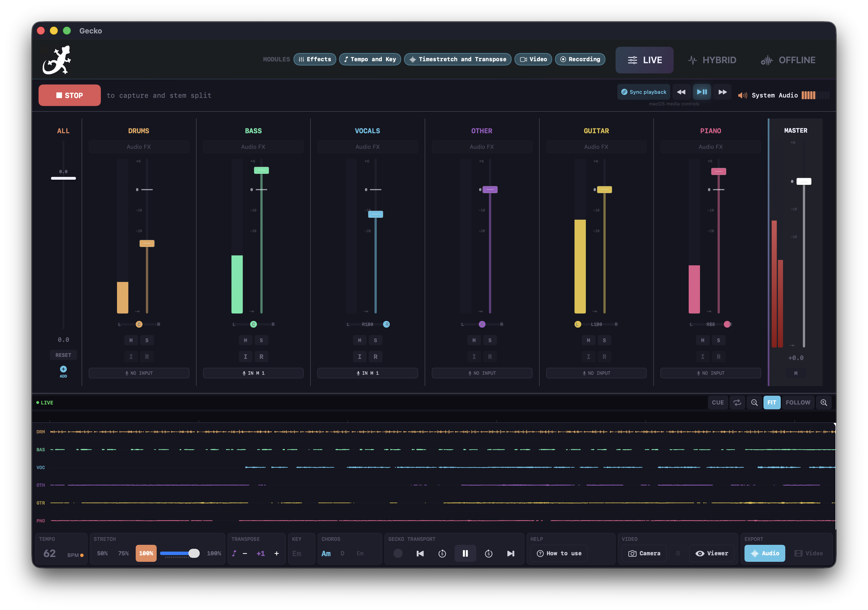Open the input selector showing NO INPUT on DRUMS
Viewport: 868px width, 610px height.
(x=139, y=373)
